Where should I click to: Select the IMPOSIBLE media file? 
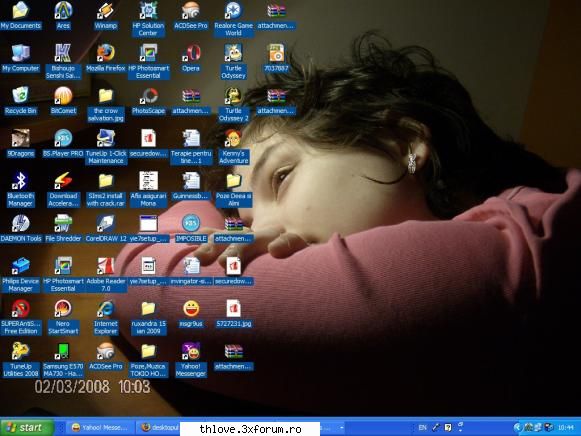pos(191,229)
